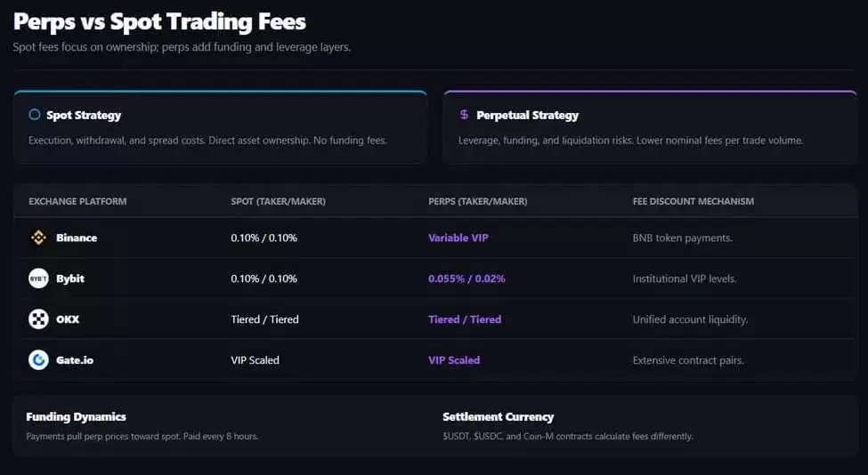Open the purple Tiered / Tiered OKX link

click(x=465, y=319)
